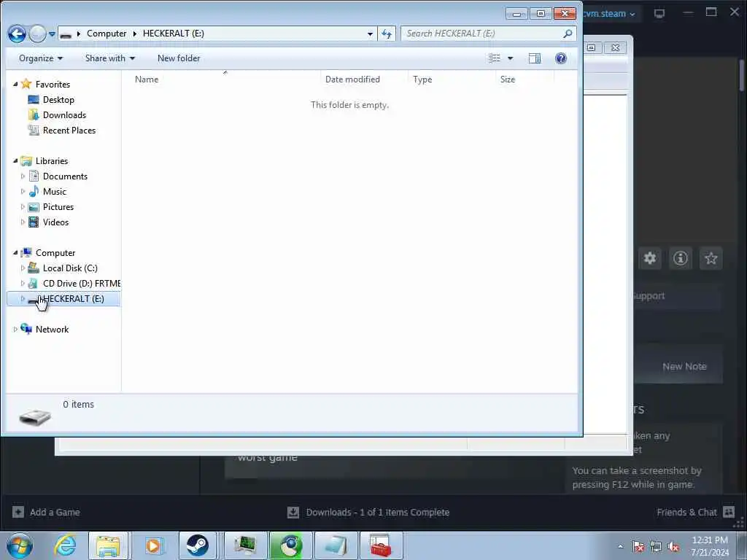The height and width of the screenshot is (560, 747).
Task: Open game info icon in Steam window
Action: [681, 259]
